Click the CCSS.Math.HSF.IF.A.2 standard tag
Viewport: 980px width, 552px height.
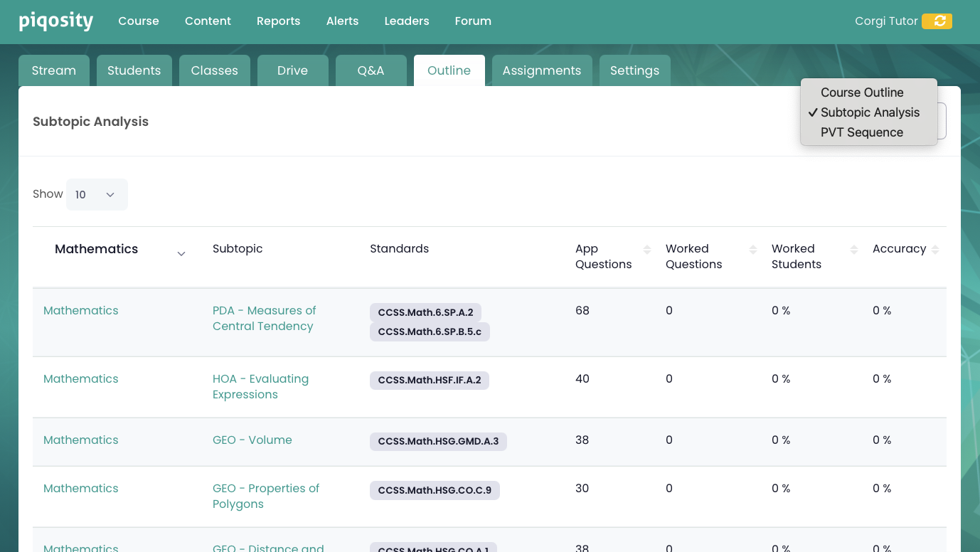(x=429, y=381)
